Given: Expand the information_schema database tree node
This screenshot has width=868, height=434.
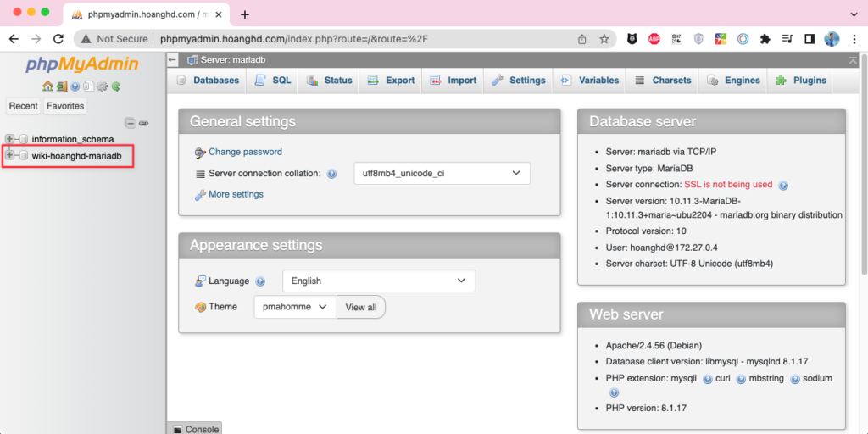Looking at the screenshot, I should (9, 139).
